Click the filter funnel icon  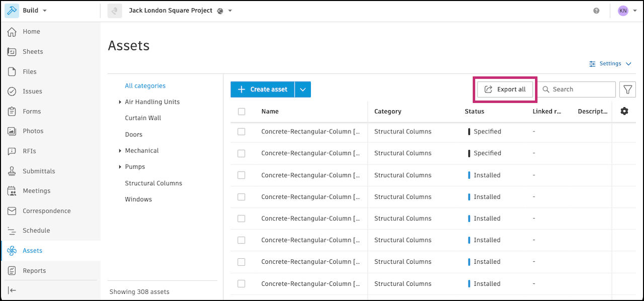[627, 90]
